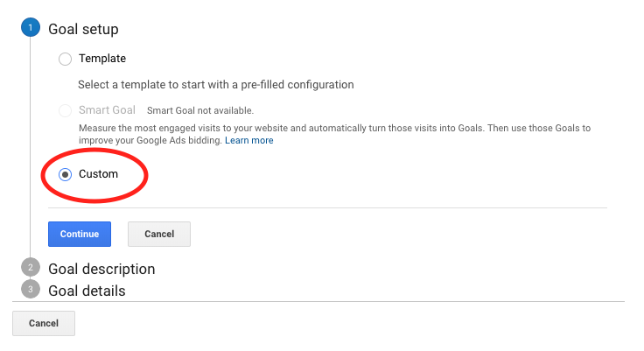Click the 'Select a template' description text
644x351 pixels.
[x=215, y=85]
